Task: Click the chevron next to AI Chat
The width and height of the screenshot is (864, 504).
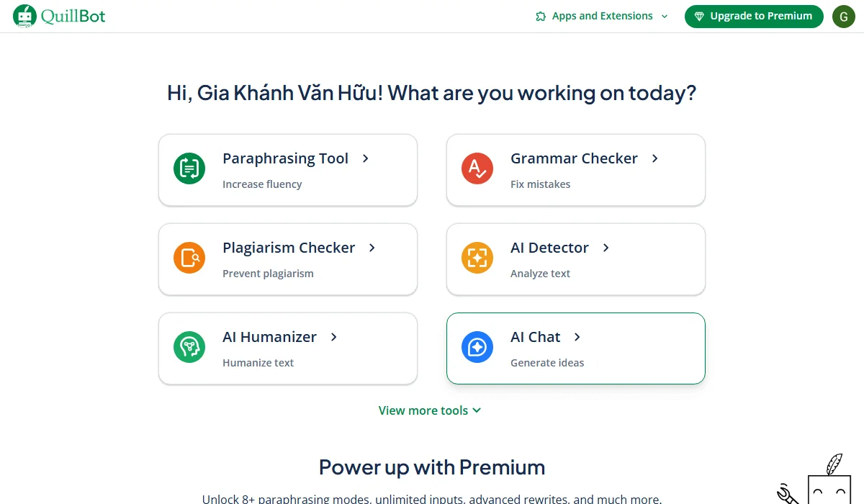Action: click(577, 337)
